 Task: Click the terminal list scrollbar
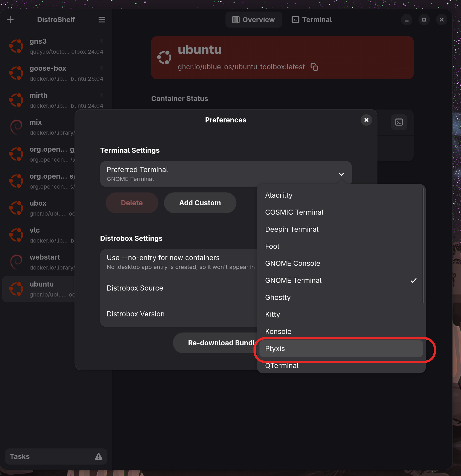point(423,245)
